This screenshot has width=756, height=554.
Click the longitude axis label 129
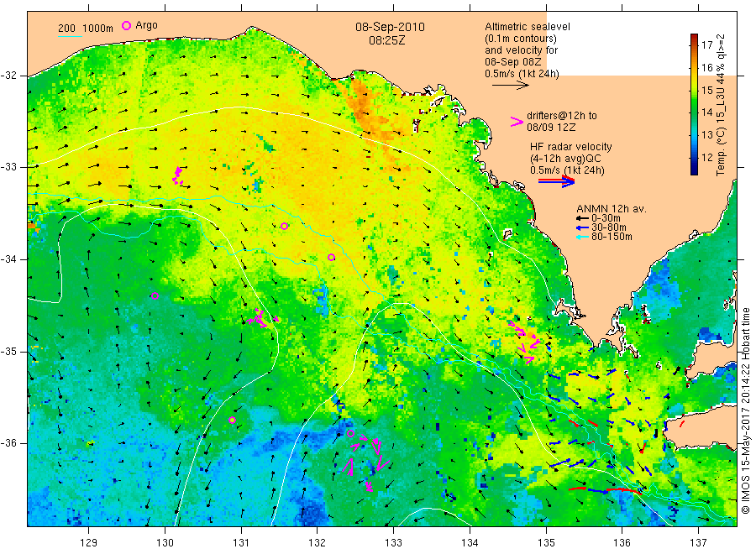pos(89,543)
